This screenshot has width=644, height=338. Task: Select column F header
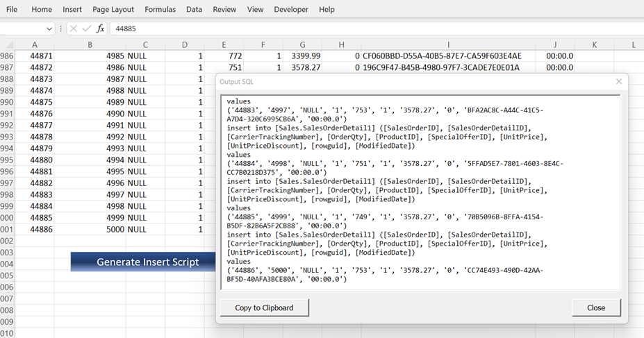[x=263, y=44]
